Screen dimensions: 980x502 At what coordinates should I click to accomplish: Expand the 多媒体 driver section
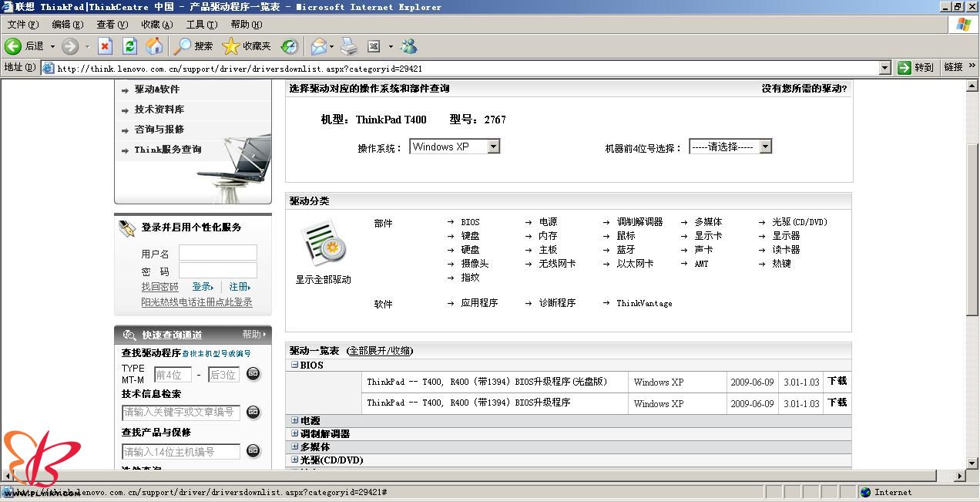point(294,447)
